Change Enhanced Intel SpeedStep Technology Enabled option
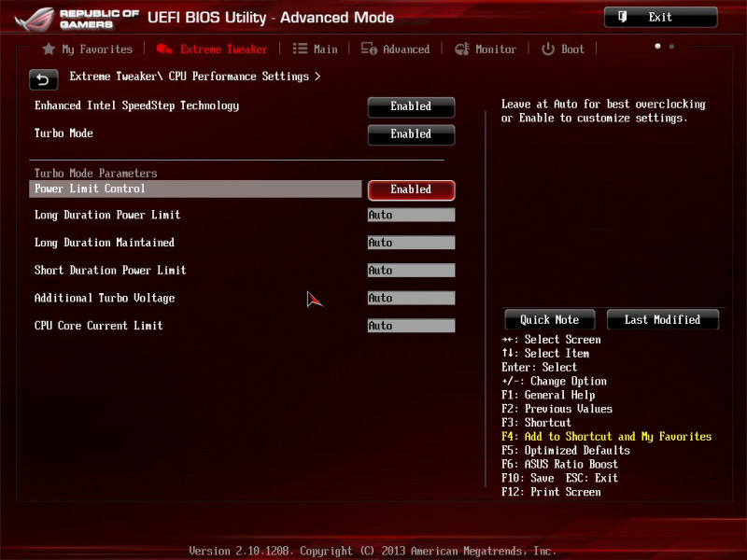Image resolution: width=747 pixels, height=560 pixels. (411, 106)
